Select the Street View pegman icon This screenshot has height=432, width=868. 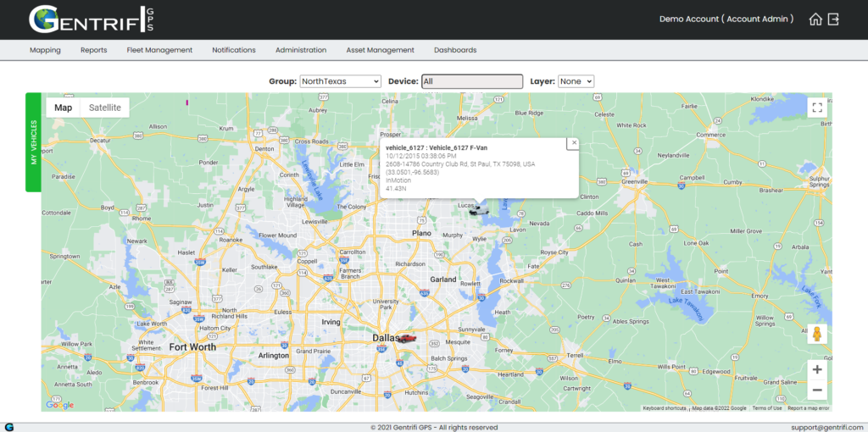817,334
